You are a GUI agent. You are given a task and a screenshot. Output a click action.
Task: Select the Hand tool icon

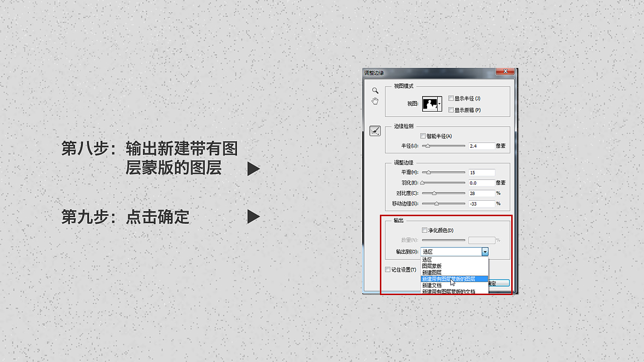point(375,101)
